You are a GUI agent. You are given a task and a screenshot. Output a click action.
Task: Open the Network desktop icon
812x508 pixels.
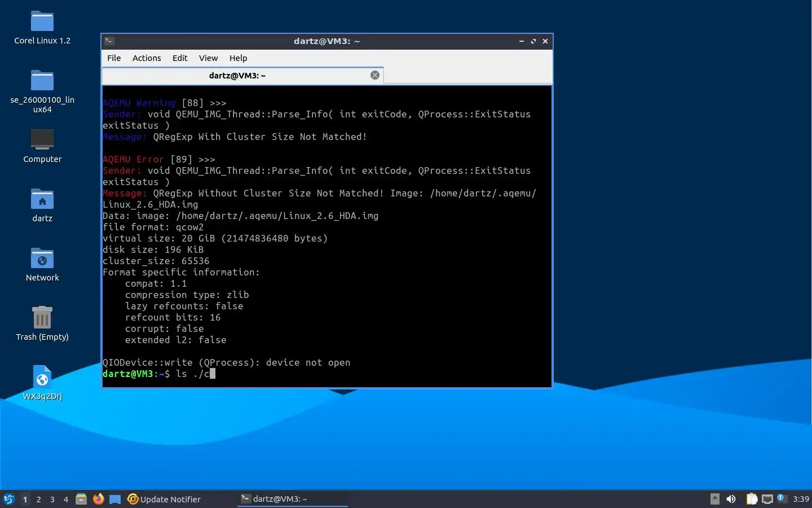(42, 265)
